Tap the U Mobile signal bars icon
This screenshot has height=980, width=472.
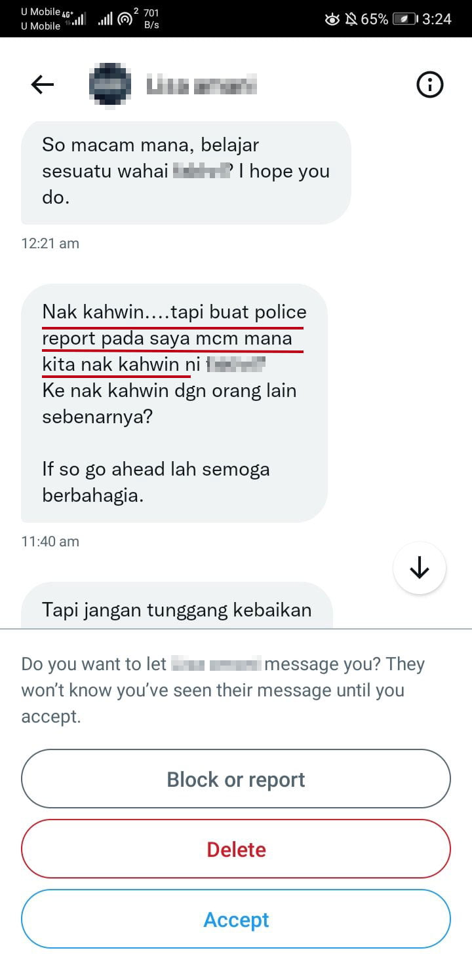77,19
